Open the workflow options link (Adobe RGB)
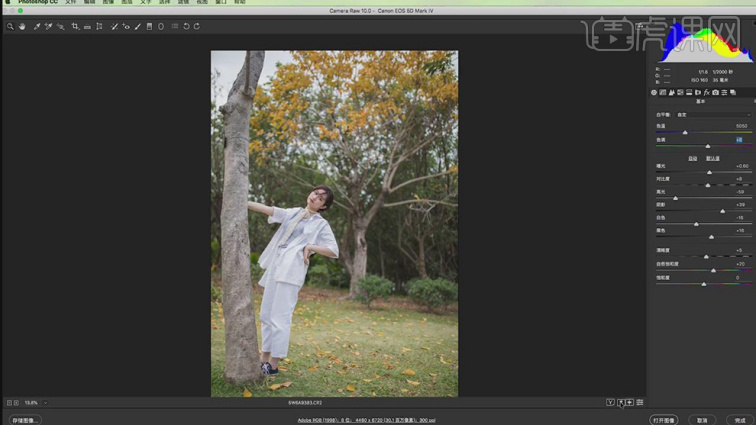This screenshot has height=426, width=756. (x=366, y=420)
